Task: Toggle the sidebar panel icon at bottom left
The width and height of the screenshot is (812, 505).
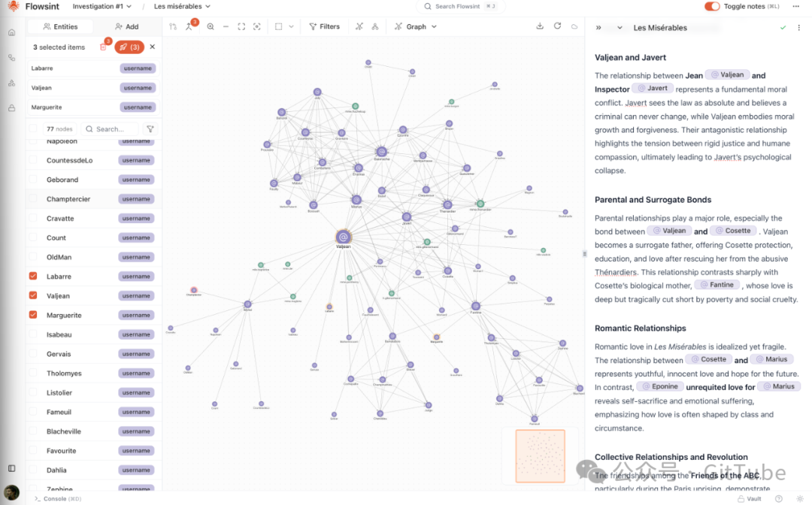Action: tap(11, 468)
